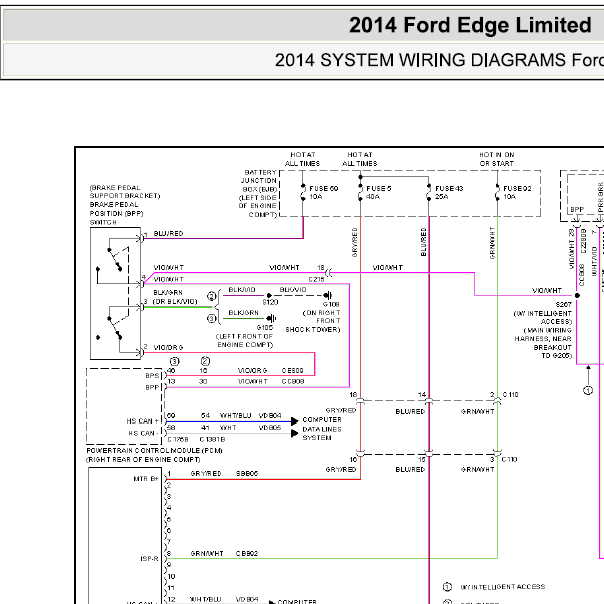Select the "CBB02" circuit label
The height and width of the screenshot is (604, 604).
(247, 554)
